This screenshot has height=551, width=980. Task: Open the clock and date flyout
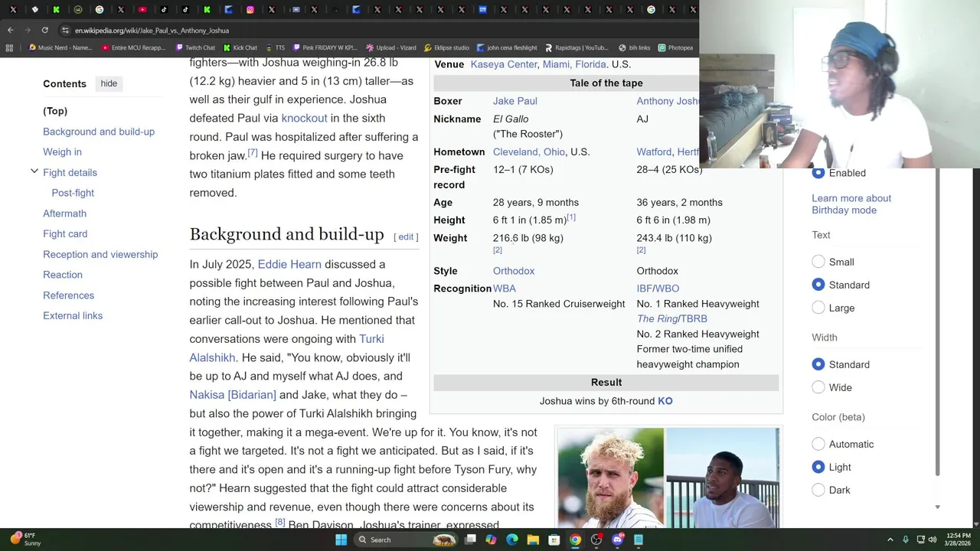[958, 540]
